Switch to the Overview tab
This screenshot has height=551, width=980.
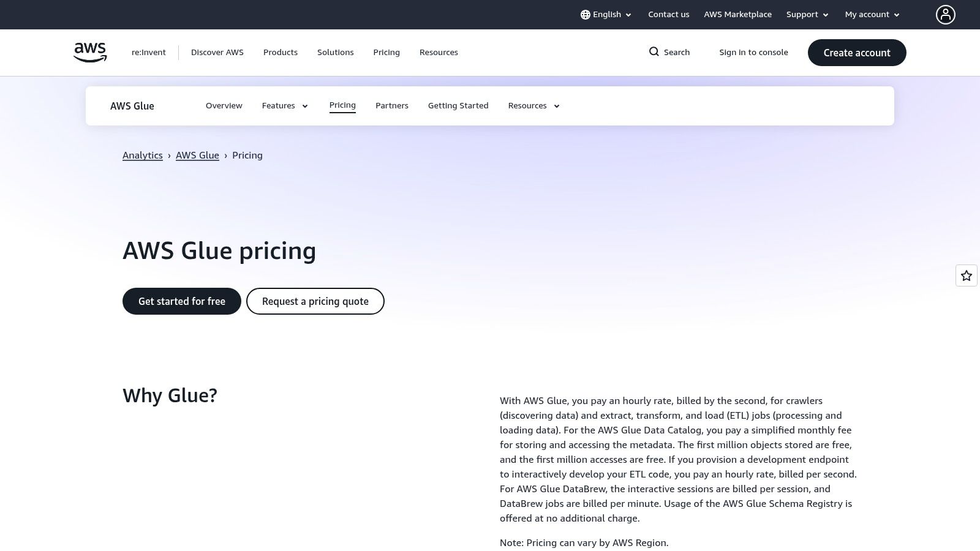pos(224,106)
